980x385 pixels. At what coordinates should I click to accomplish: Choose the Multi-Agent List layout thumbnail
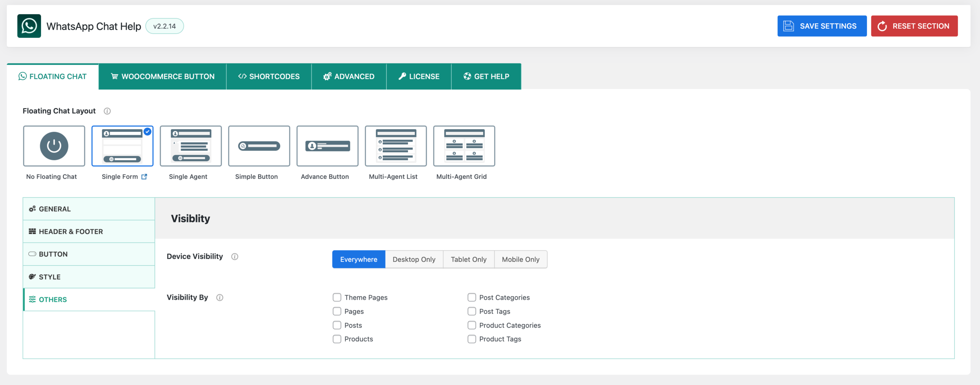(x=396, y=146)
